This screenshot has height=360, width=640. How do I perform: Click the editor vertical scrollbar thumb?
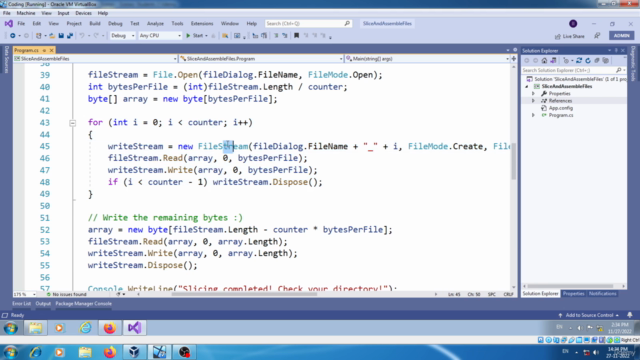[513, 161]
